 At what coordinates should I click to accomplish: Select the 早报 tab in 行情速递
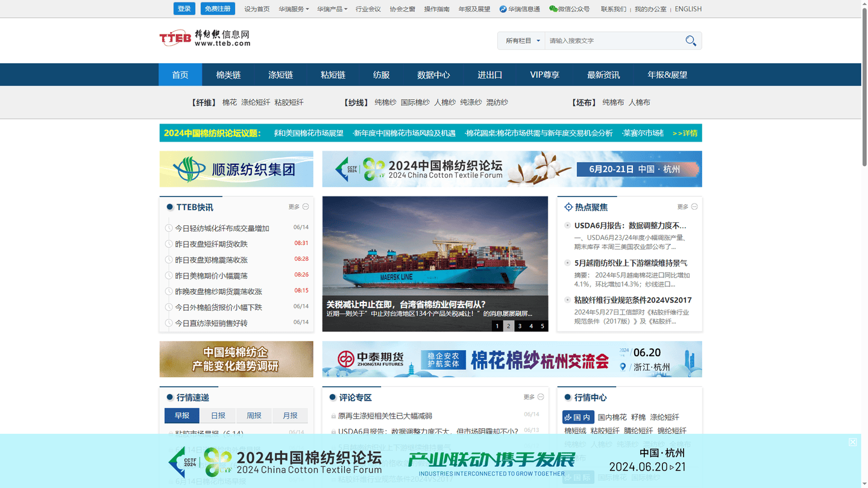[x=182, y=416]
